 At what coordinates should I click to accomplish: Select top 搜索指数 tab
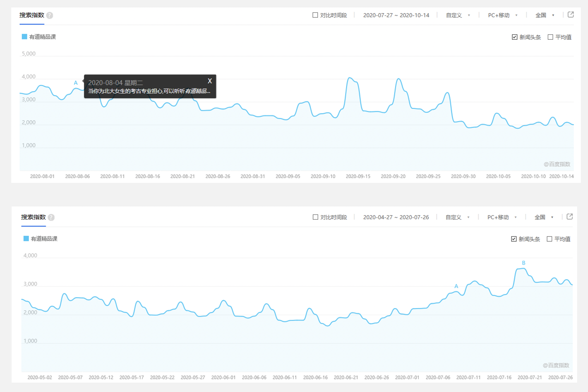(x=32, y=15)
